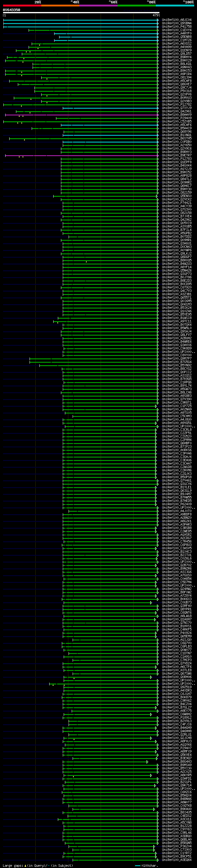Click the alignment bar for UniRef100_C1E0Y4
Image resolution: width=197 pixels, height=868 pixels.
tap(94, 30)
